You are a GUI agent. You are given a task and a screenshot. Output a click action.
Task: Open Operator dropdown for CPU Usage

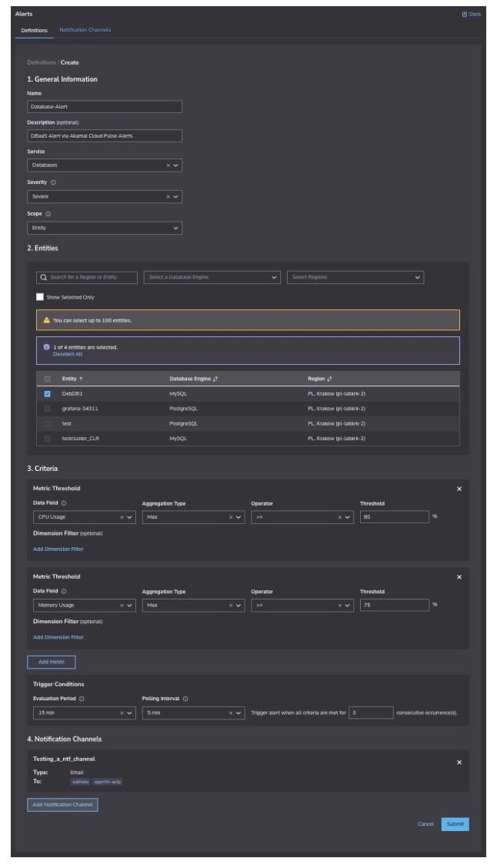[x=348, y=517]
